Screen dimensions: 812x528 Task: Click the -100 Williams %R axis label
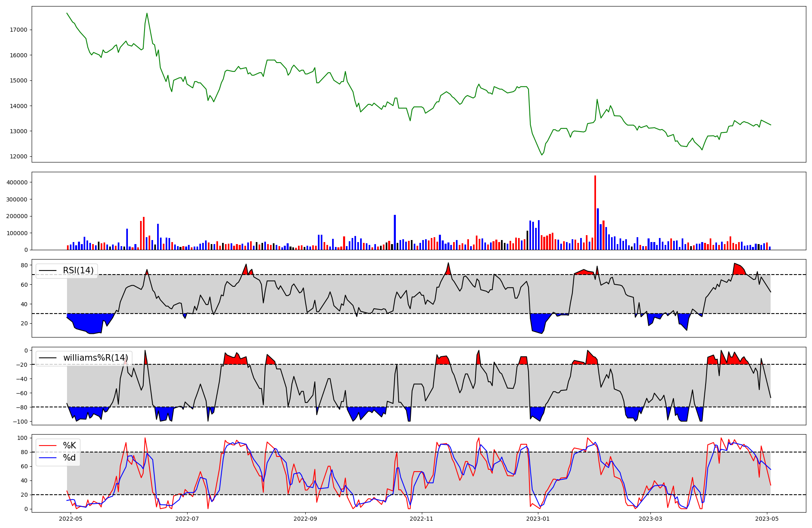pos(20,422)
